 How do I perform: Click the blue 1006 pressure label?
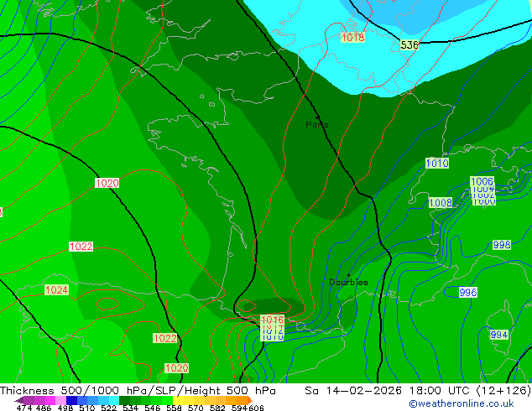click(x=482, y=181)
